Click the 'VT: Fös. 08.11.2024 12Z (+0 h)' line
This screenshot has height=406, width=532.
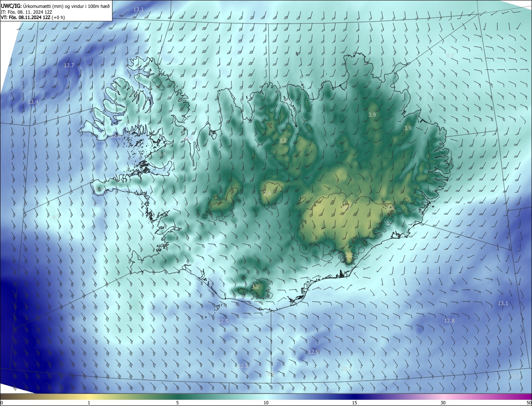coord(33,17)
